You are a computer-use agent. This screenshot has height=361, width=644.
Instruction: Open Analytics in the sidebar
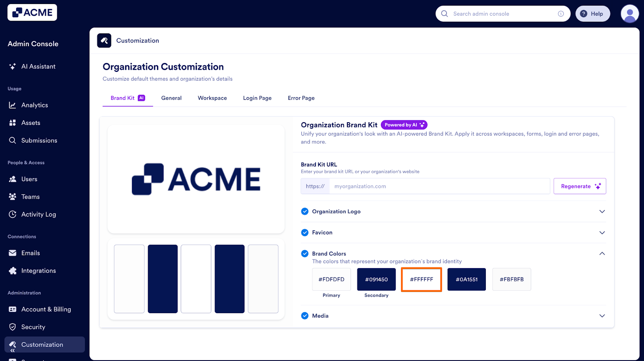coord(44,105)
